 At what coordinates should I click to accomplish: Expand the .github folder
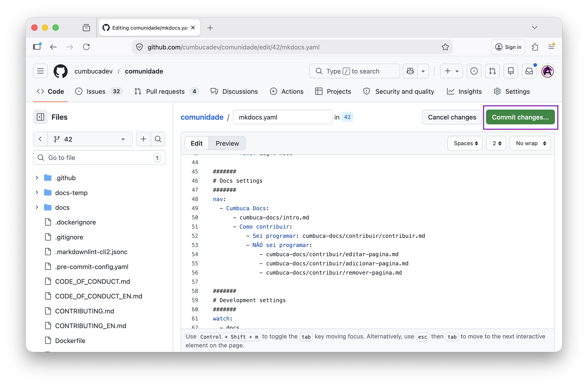click(x=37, y=178)
